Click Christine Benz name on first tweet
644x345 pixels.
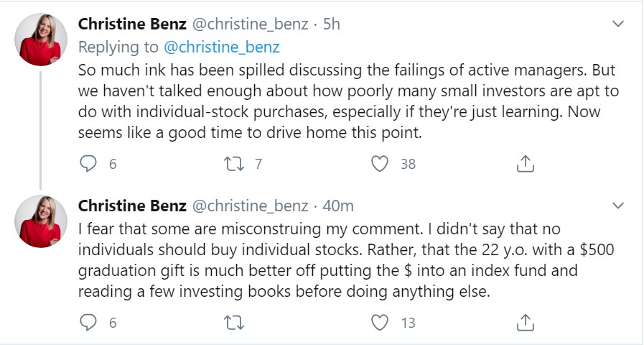(130, 24)
